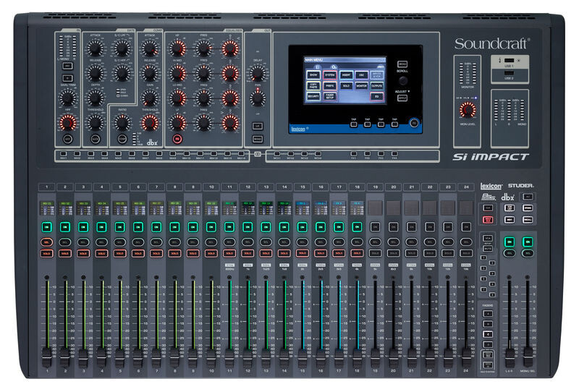Tap COPY PASTE on the touchscreen menu
The height and width of the screenshot is (392, 579).
[313, 85]
